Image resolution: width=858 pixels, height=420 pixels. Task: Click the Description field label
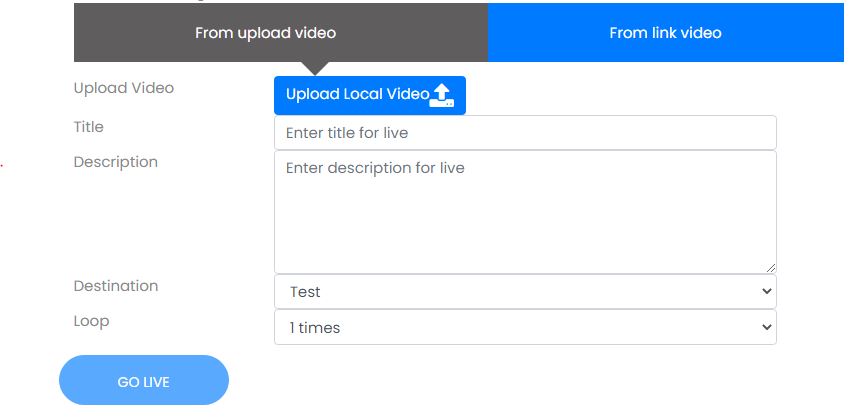(x=115, y=162)
